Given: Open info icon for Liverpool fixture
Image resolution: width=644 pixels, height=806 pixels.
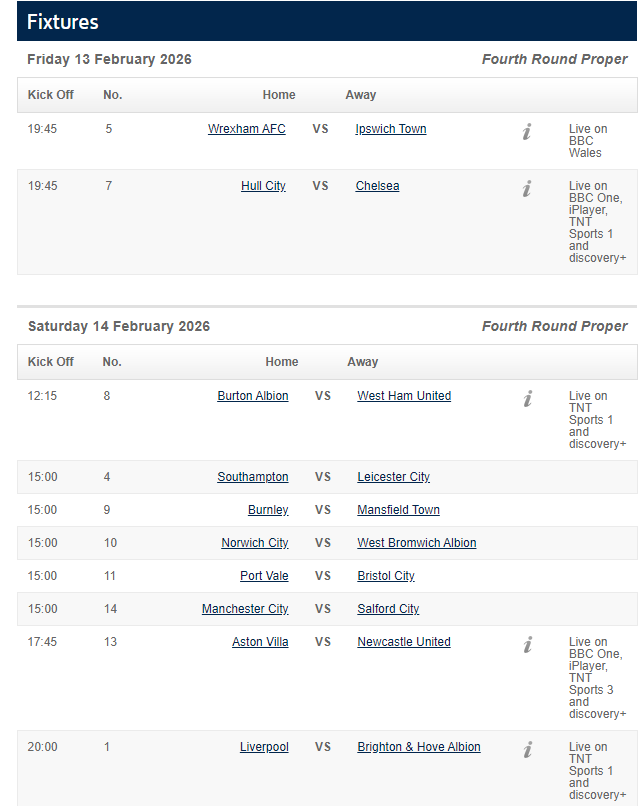Looking at the screenshot, I should (527, 750).
